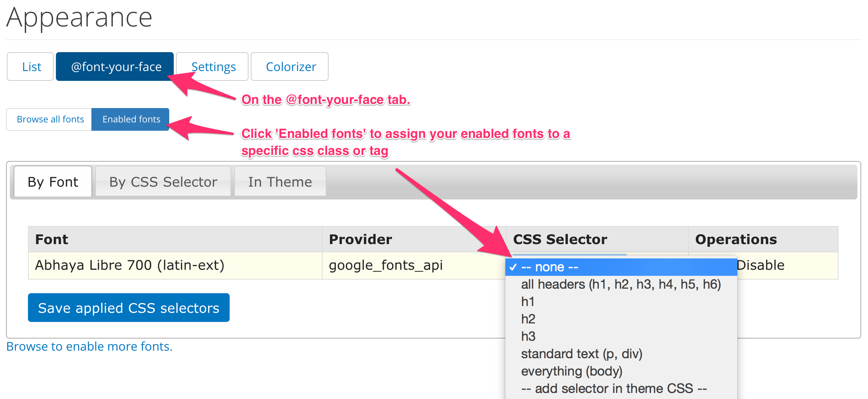Pick the h3 selector option
Image resolution: width=868 pixels, height=399 pixels.
(621, 336)
